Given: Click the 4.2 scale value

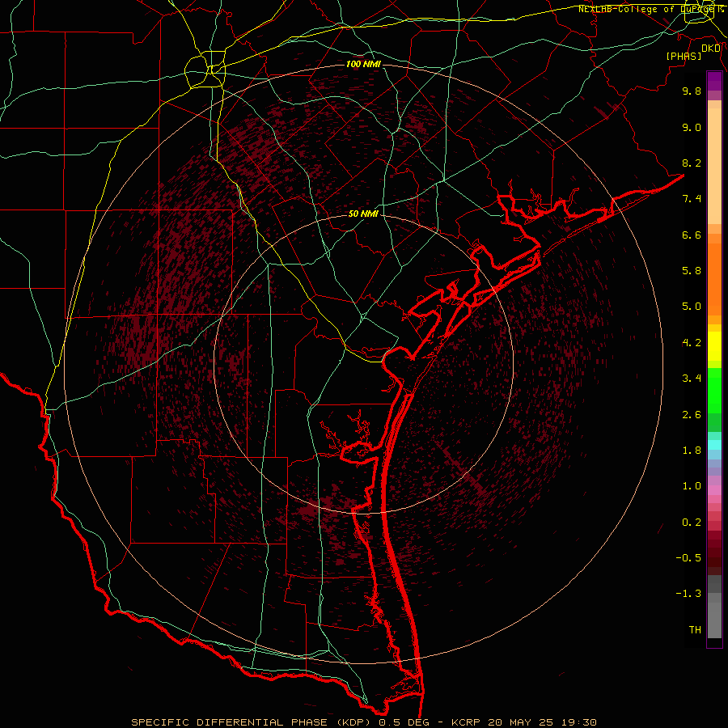Looking at the screenshot, I should tap(692, 343).
